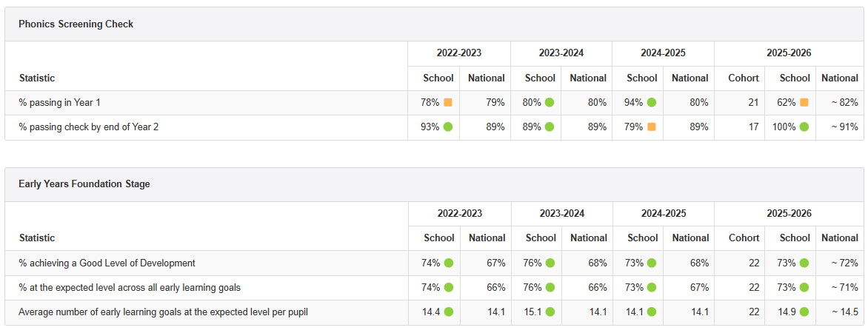The width and height of the screenshot is (868, 333).
Task: Click green circle beside 94% passing in Year 1
Action: (x=652, y=102)
